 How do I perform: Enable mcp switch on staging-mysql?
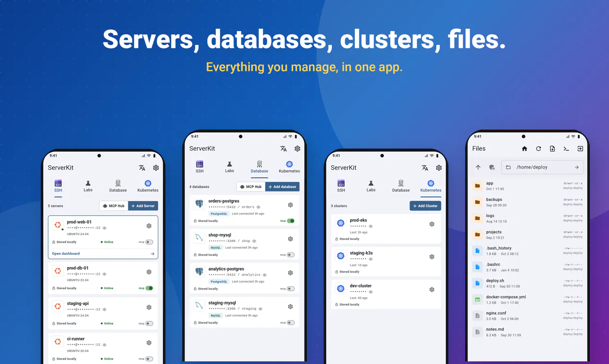point(291,322)
